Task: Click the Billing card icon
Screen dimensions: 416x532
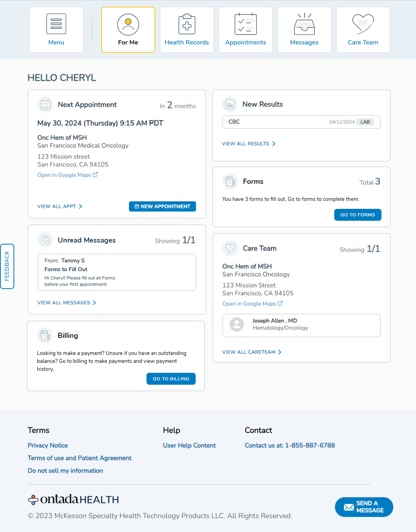Action: pos(45,335)
